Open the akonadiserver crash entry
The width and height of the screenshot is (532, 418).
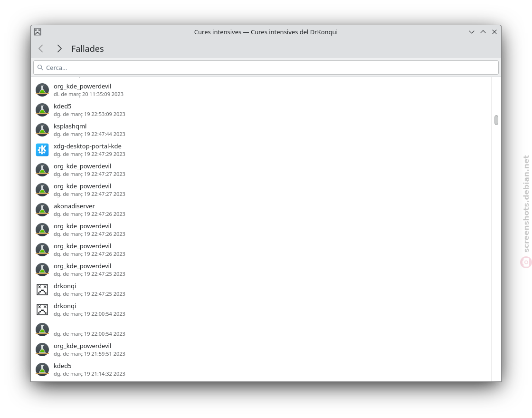click(261, 210)
